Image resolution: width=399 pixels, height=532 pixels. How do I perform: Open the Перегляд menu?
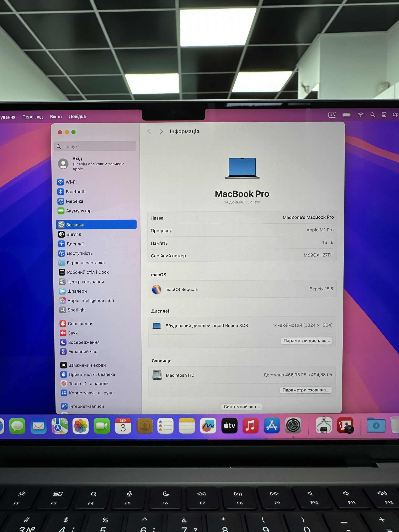click(x=32, y=117)
